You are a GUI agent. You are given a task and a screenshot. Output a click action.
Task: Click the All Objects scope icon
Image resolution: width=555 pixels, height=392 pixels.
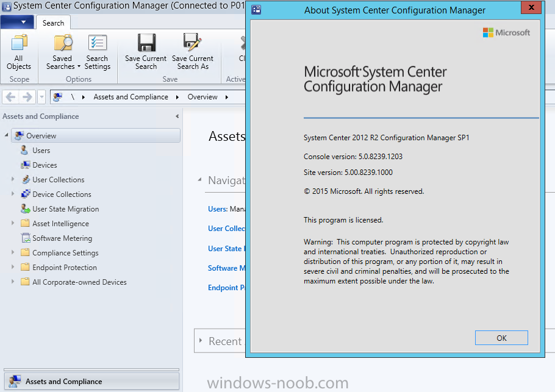point(19,43)
